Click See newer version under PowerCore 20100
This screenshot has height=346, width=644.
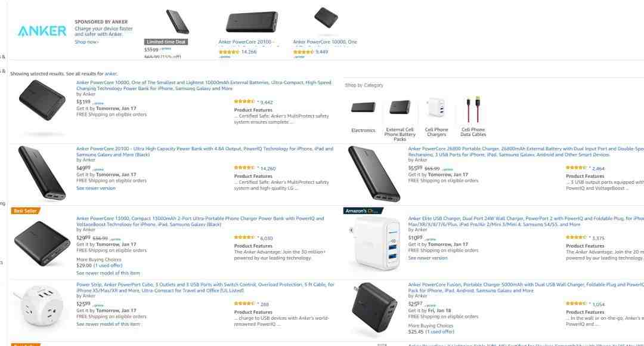(x=95, y=188)
